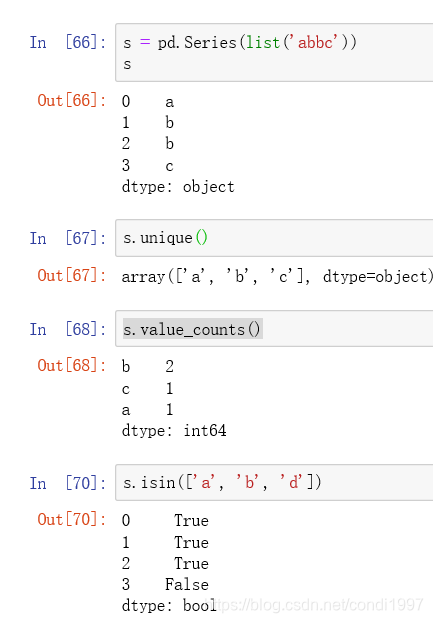The image size is (433, 623).
Task: Click the '0 a' row in Out[66]
Action: (148, 102)
